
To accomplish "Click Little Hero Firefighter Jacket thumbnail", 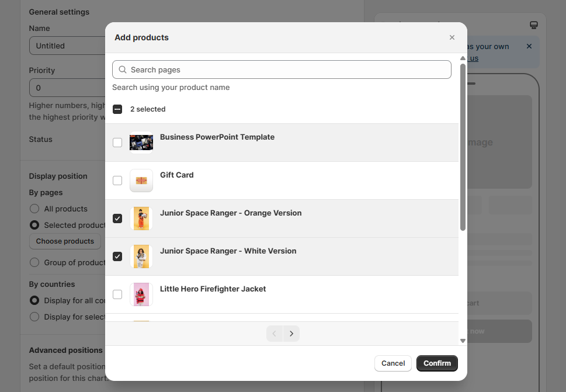I will [141, 294].
